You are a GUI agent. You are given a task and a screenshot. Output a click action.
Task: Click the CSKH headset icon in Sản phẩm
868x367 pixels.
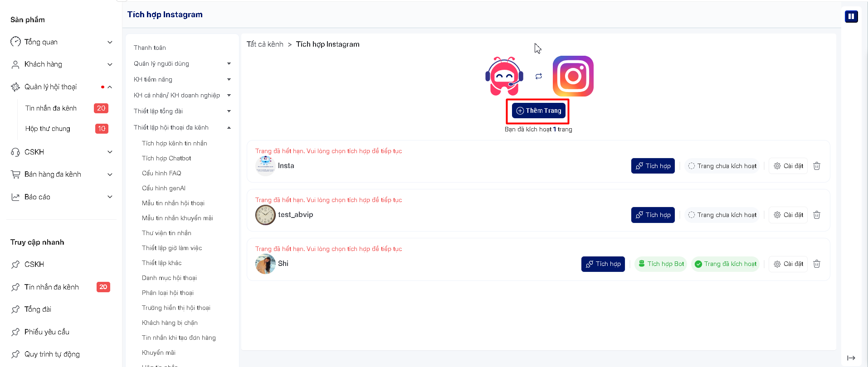tap(15, 152)
